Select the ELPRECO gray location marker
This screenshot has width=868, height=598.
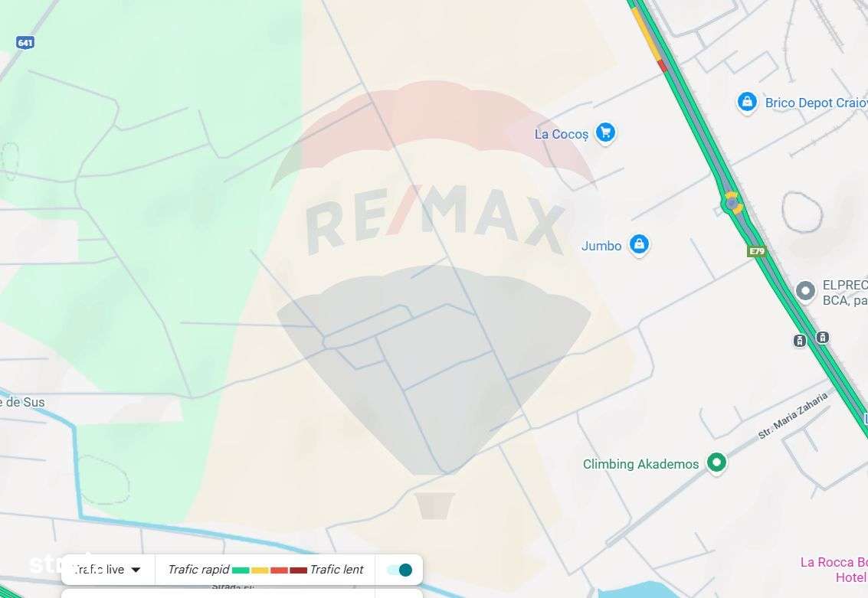[x=805, y=291]
